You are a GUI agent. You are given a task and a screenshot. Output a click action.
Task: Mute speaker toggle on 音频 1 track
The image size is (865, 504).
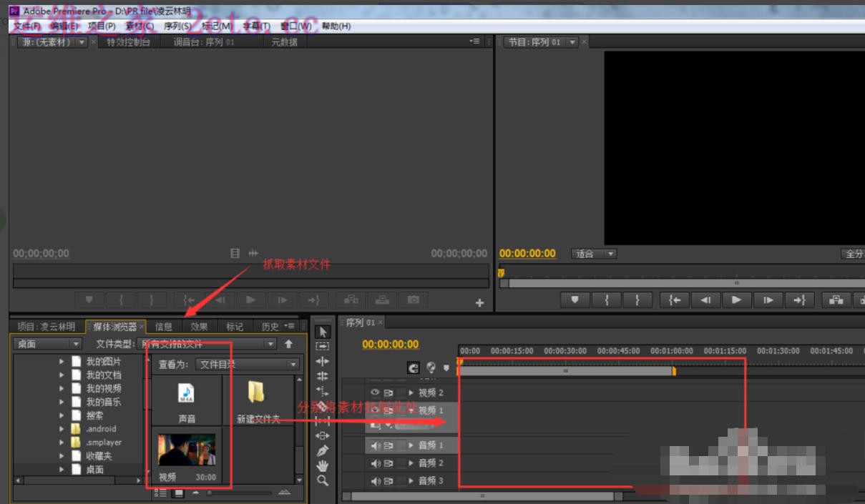374,445
